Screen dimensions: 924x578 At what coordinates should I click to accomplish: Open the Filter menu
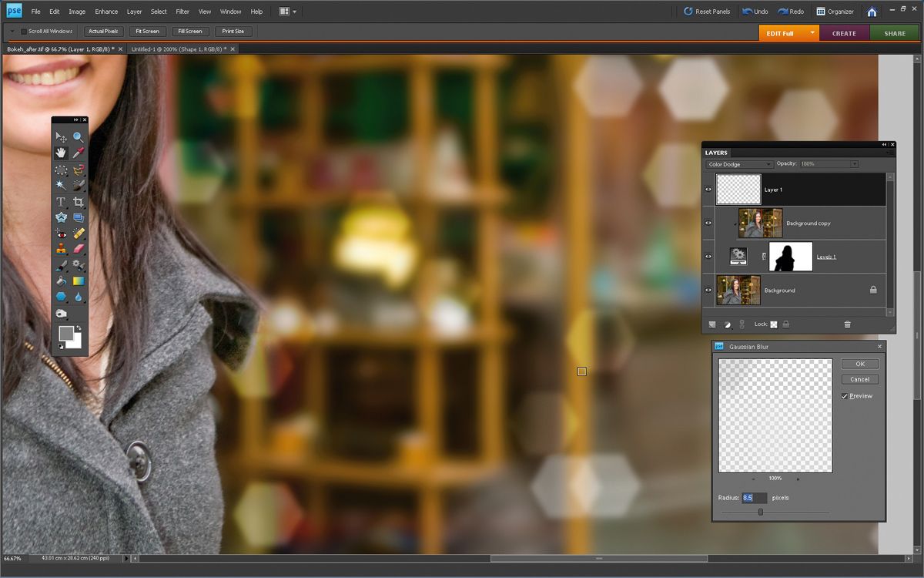click(x=182, y=11)
